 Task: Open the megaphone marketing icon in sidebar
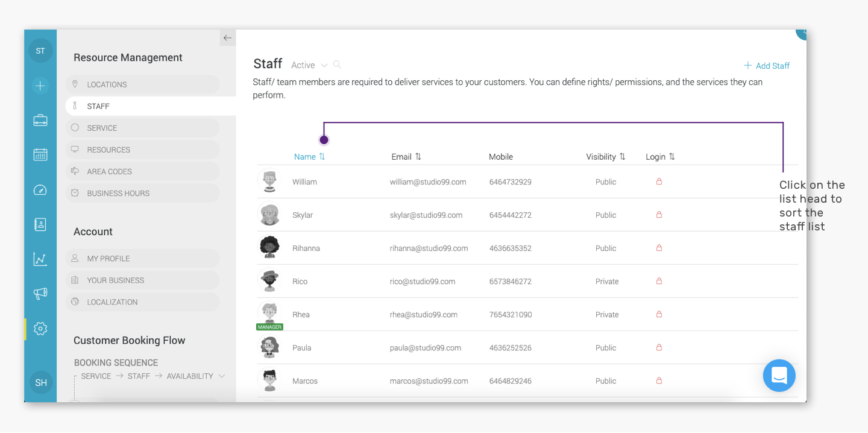click(x=40, y=294)
